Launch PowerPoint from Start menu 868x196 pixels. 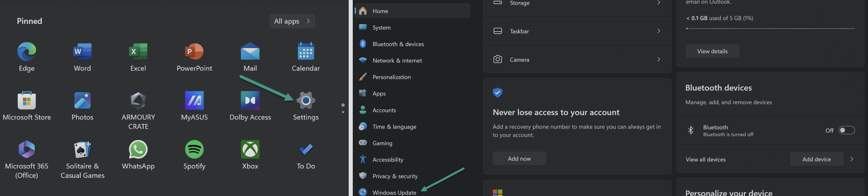(194, 52)
